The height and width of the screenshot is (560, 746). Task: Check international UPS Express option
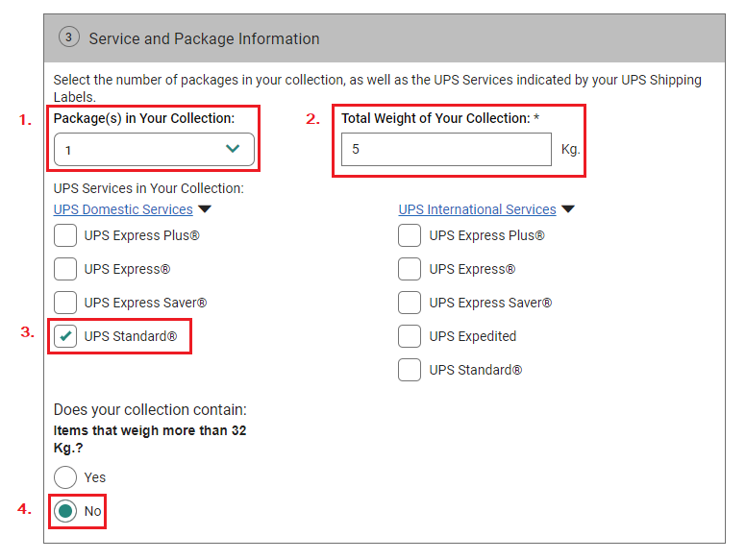point(410,269)
